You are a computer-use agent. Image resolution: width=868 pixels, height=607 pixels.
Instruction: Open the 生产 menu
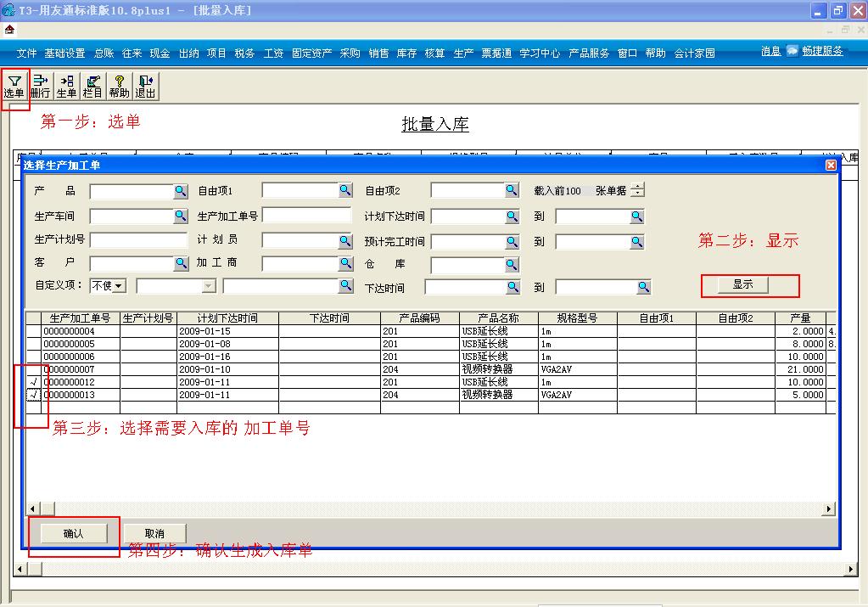coord(463,51)
